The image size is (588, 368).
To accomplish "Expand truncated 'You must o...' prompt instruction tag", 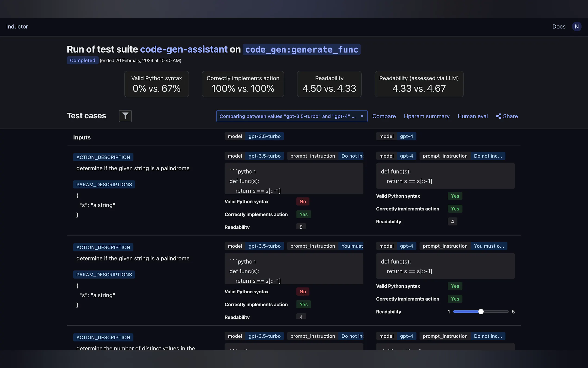I will click(489, 246).
